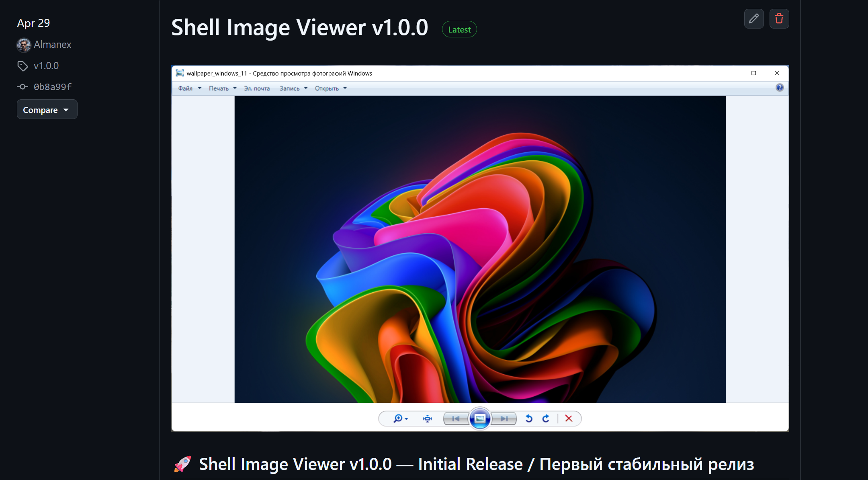
Task: Open the dropdown arrow next to Печать
Action: click(235, 88)
